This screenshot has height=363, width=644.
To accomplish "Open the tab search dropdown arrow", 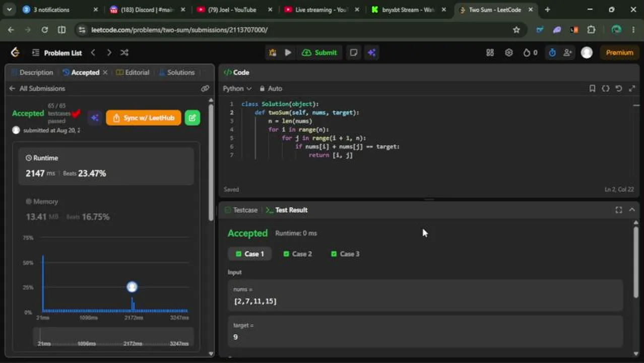I will coord(9,10).
